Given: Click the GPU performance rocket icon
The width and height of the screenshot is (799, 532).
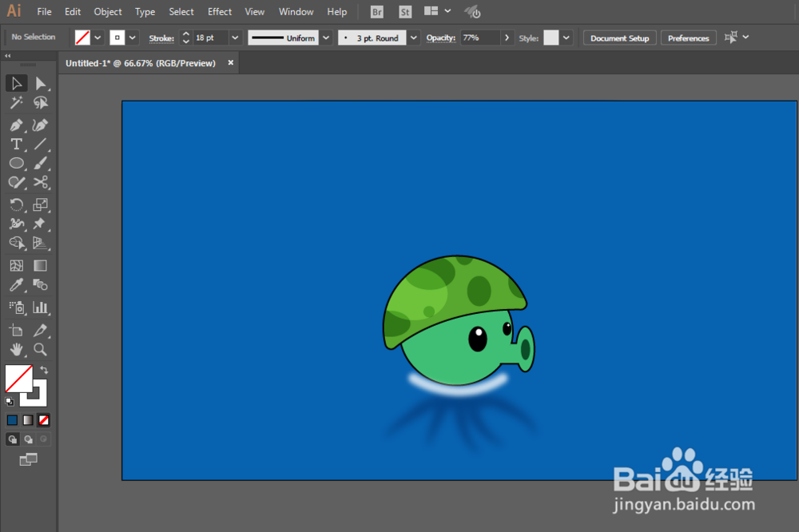Looking at the screenshot, I should point(472,12).
